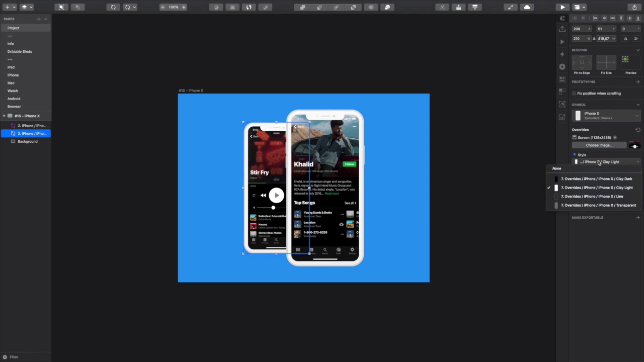Viewport: 644px width, 362px height.
Task: Click the Export share icon in toolbar
Action: click(x=634, y=7)
